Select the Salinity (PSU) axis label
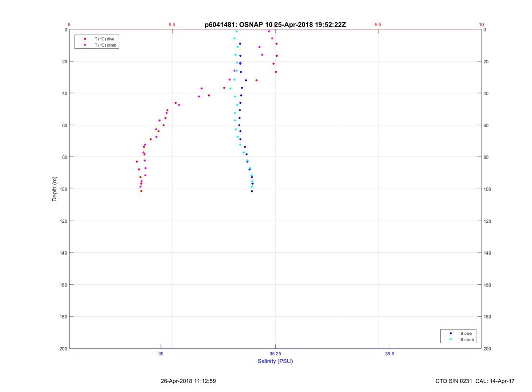The width and height of the screenshot is (532, 392). 275,361
